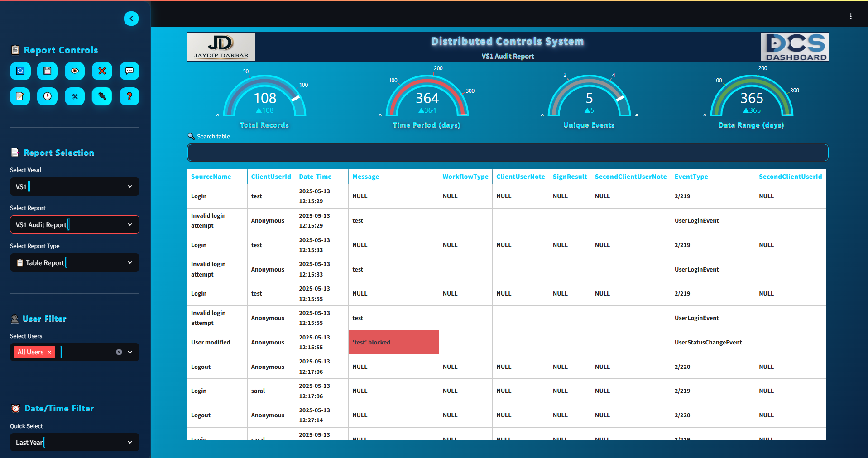The image size is (868, 458).
Task: Click into the Search table field
Action: tap(508, 153)
